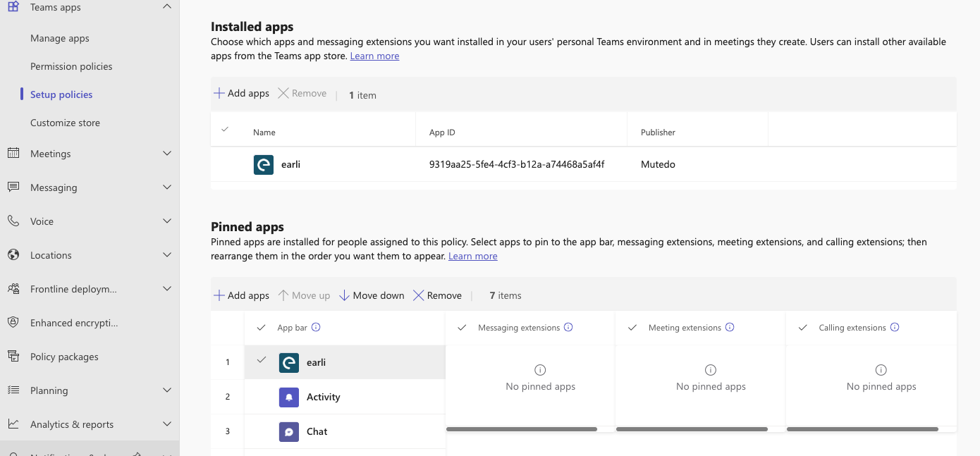Expand the Analytics & reports chevron
Viewport: 980px width, 456px height.
point(167,424)
